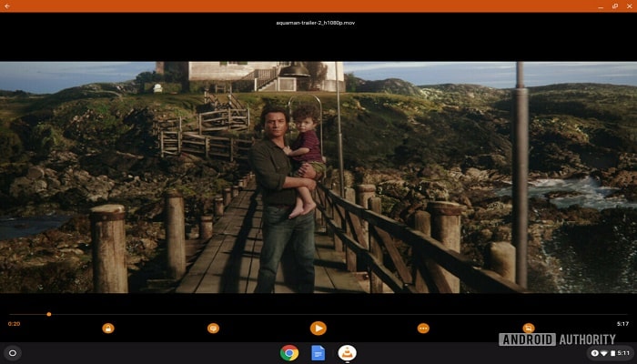The width and height of the screenshot is (637, 364).
Task: Close the VLC window
Action: (630, 6)
